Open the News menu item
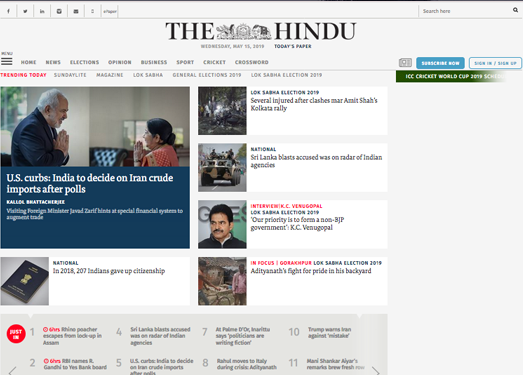 (x=53, y=62)
